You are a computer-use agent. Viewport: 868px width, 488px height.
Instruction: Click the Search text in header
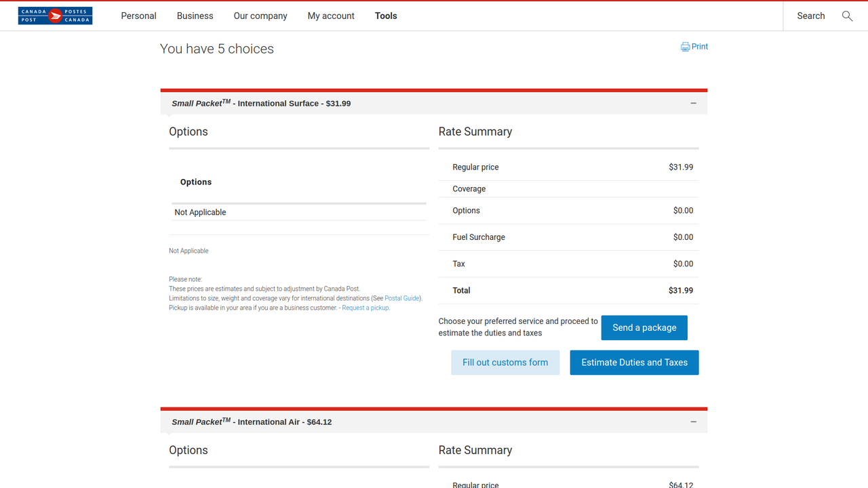click(811, 16)
